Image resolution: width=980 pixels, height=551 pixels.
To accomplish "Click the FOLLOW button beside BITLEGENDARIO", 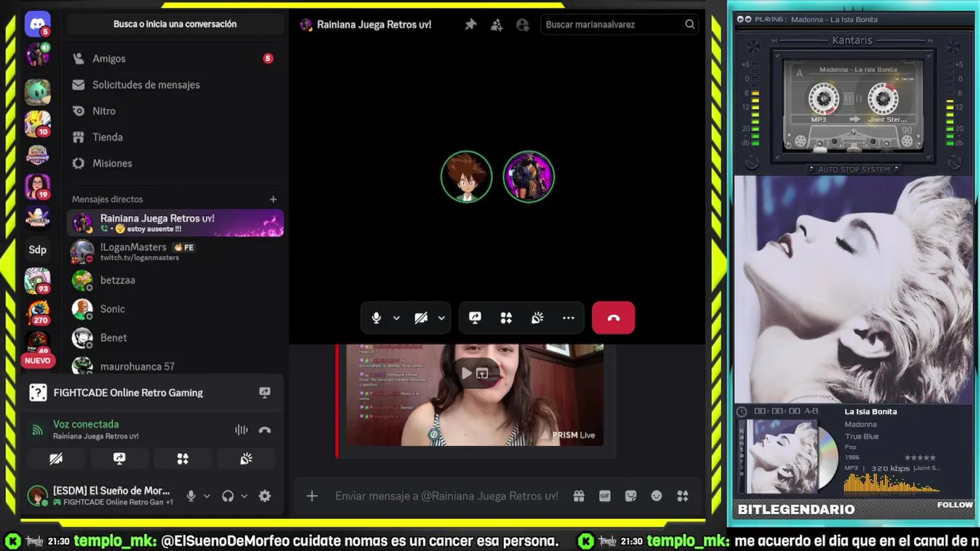I will click(x=955, y=505).
